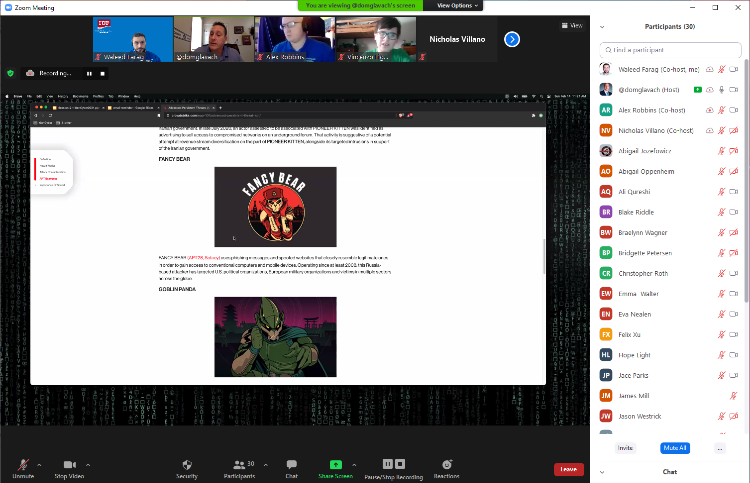750x483 pixels.
Task: Stop Video using the camera icon
Action: [x=70, y=464]
